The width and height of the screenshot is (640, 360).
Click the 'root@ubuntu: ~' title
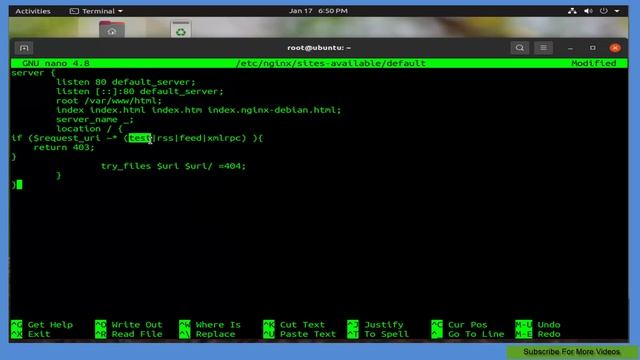pos(319,48)
